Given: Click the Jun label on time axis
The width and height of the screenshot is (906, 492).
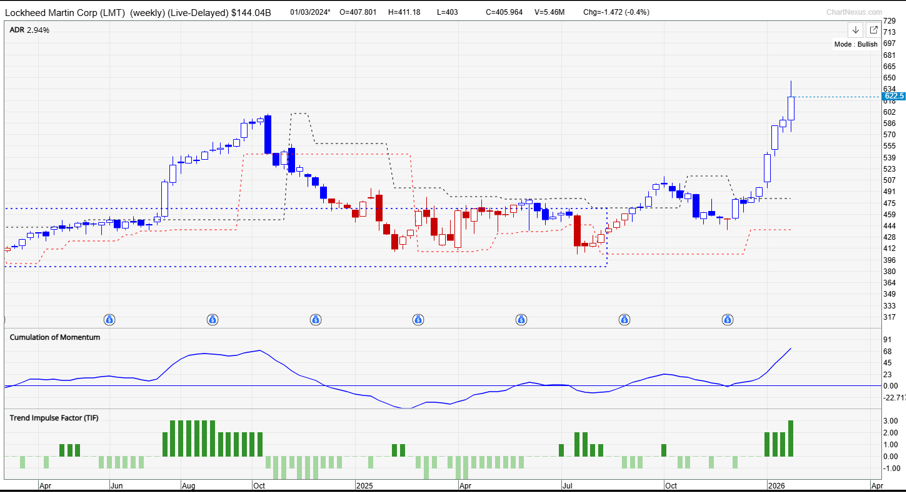Looking at the screenshot, I should point(117,486).
